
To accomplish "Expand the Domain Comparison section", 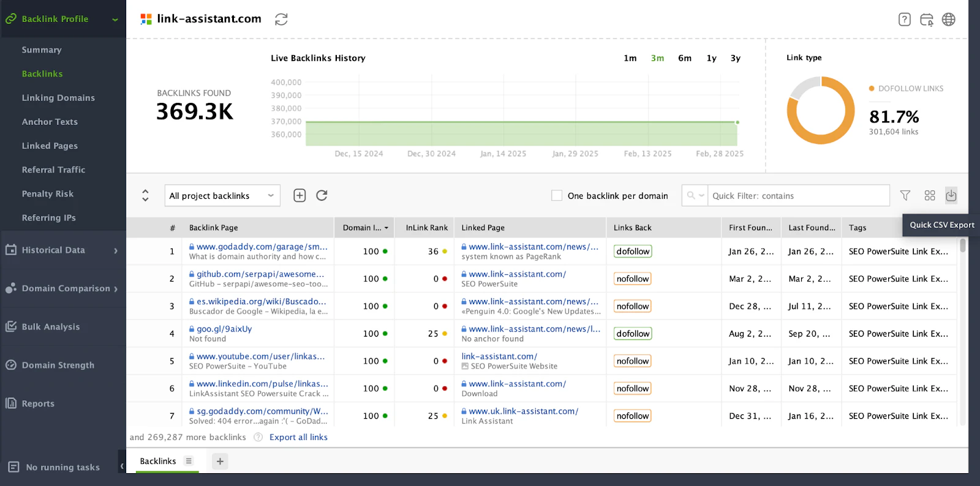I will coord(116,289).
